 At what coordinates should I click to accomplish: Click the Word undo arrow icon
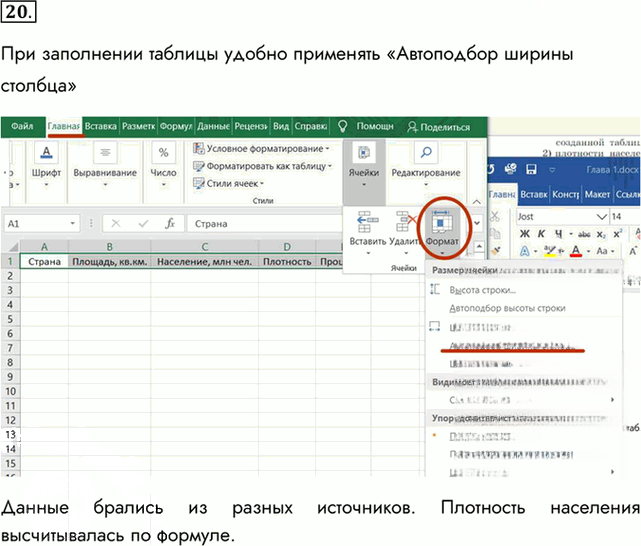(491, 169)
